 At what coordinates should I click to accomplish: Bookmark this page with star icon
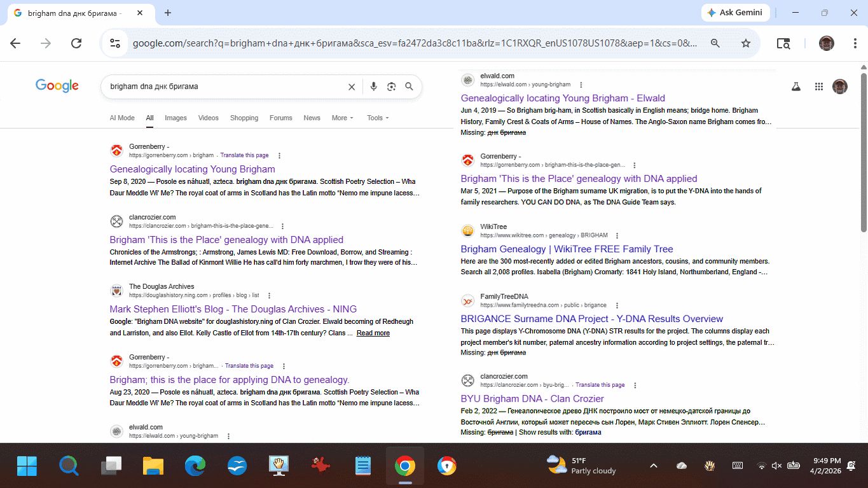pyautogui.click(x=746, y=43)
